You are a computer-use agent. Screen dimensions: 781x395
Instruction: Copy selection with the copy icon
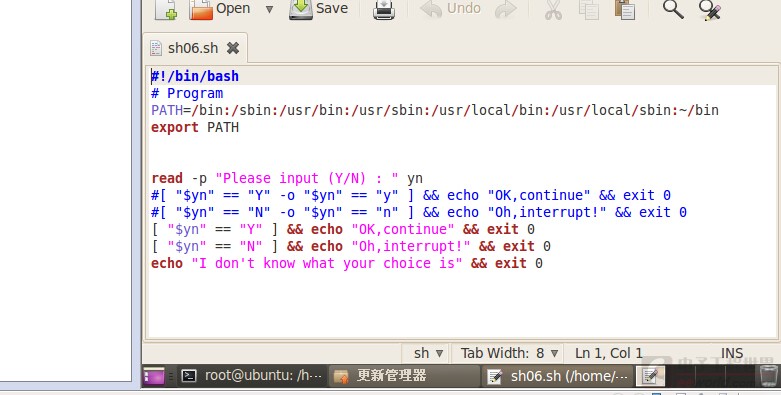click(589, 9)
